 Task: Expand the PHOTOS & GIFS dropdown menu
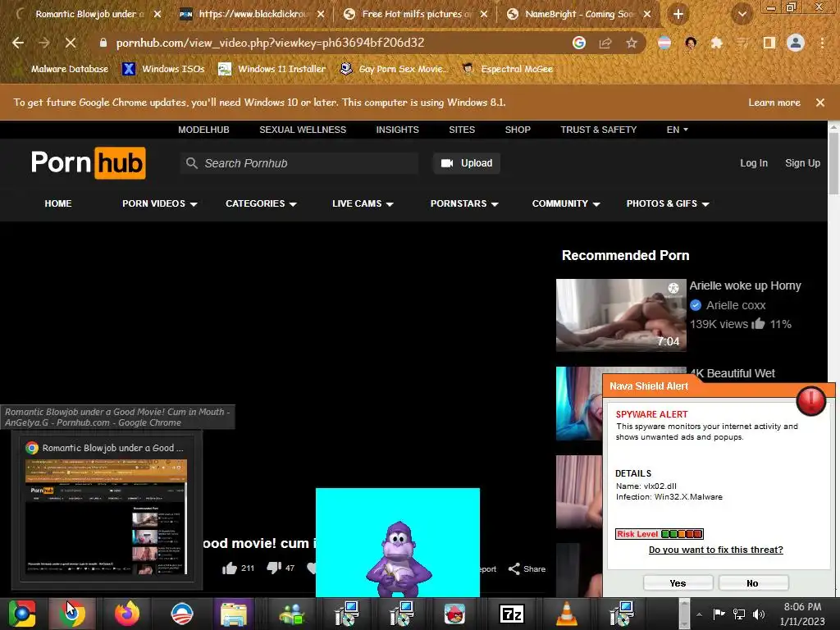(x=668, y=203)
